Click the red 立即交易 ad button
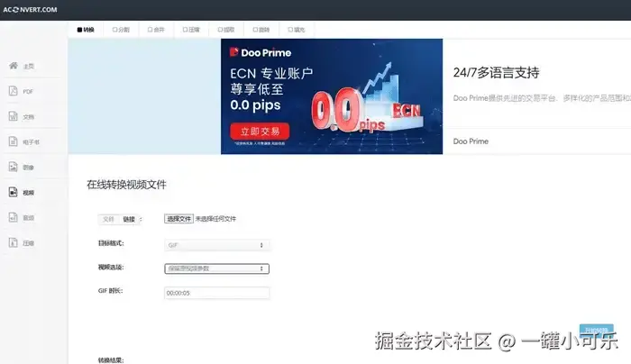This screenshot has width=631, height=364. click(x=260, y=132)
